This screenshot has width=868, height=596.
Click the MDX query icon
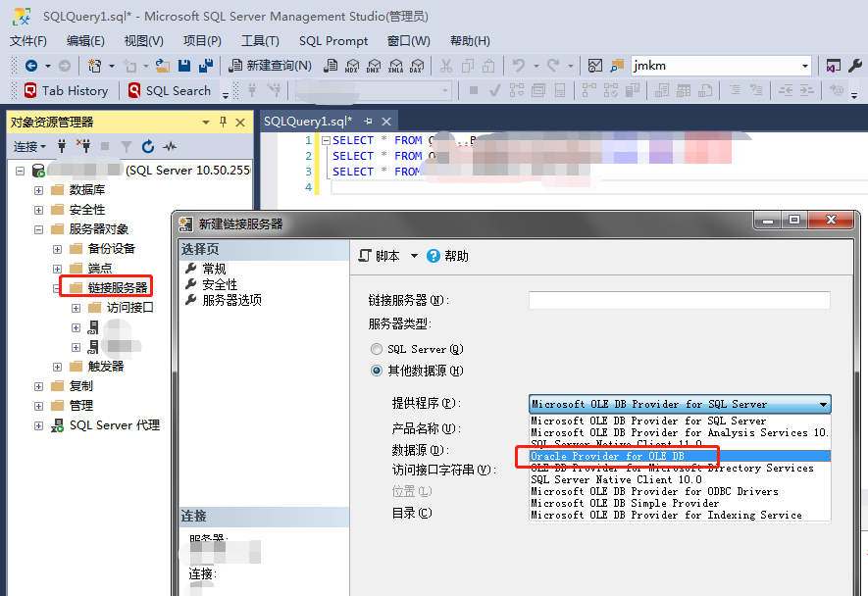[x=352, y=66]
